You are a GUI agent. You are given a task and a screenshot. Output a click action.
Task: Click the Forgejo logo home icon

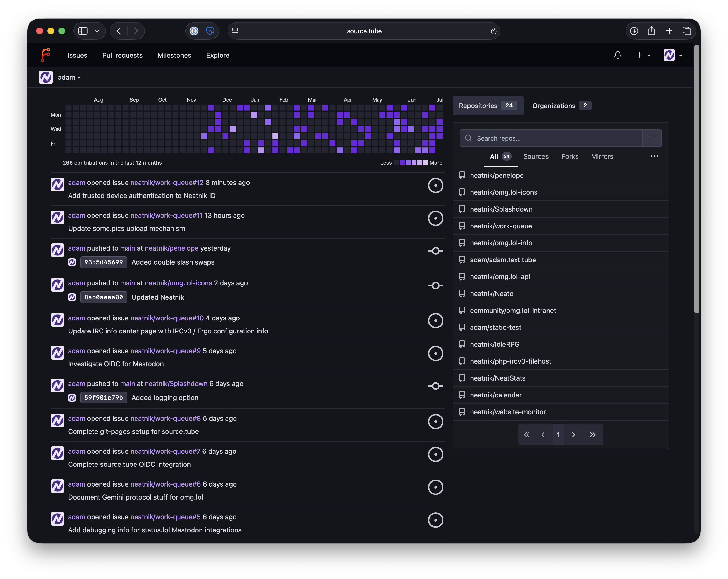coord(46,55)
